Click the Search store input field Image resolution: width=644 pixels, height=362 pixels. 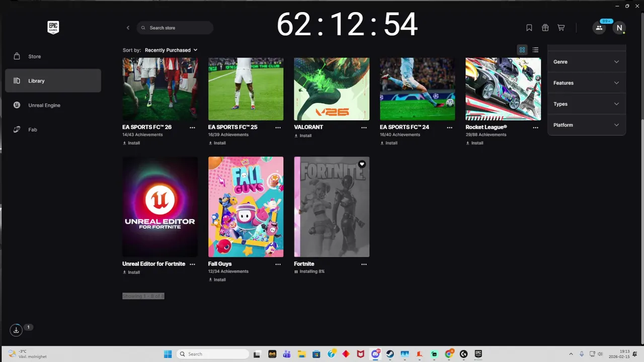(175, 28)
